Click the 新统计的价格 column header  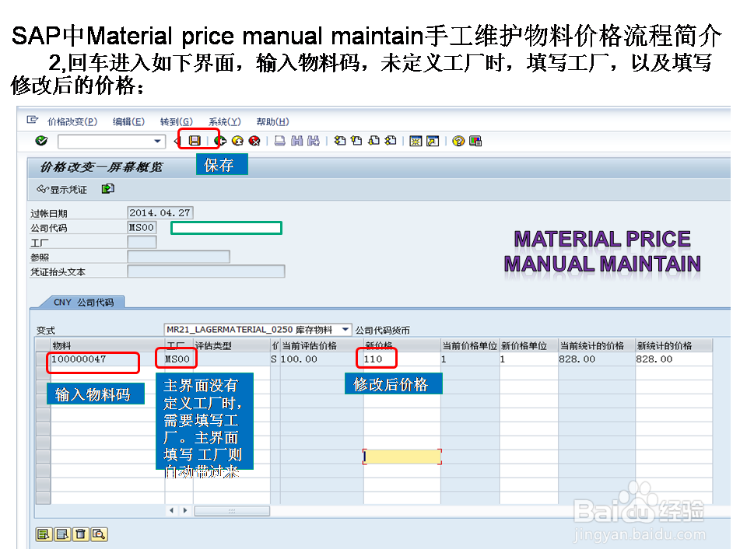[674, 345]
